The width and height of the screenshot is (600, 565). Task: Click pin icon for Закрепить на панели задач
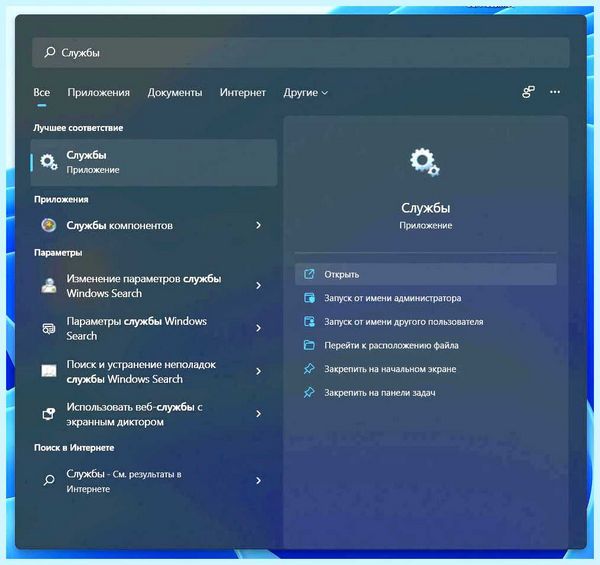309,392
